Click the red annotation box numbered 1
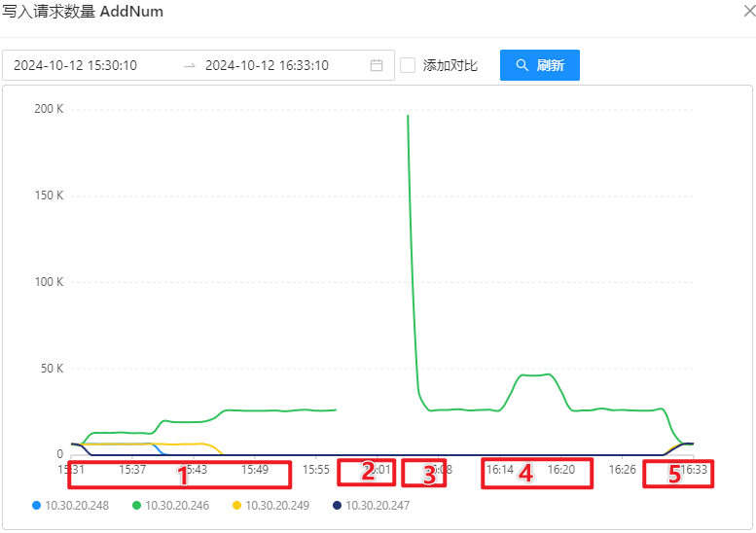The image size is (756, 533). pyautogui.click(x=179, y=474)
